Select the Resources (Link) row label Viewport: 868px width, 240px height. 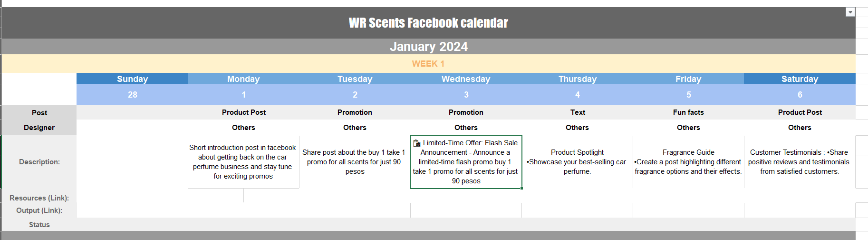point(39,198)
